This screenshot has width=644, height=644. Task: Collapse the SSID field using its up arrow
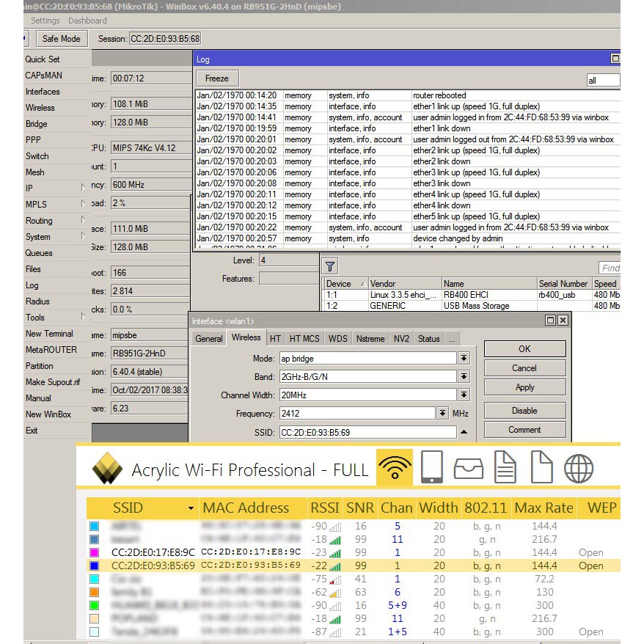[464, 433]
